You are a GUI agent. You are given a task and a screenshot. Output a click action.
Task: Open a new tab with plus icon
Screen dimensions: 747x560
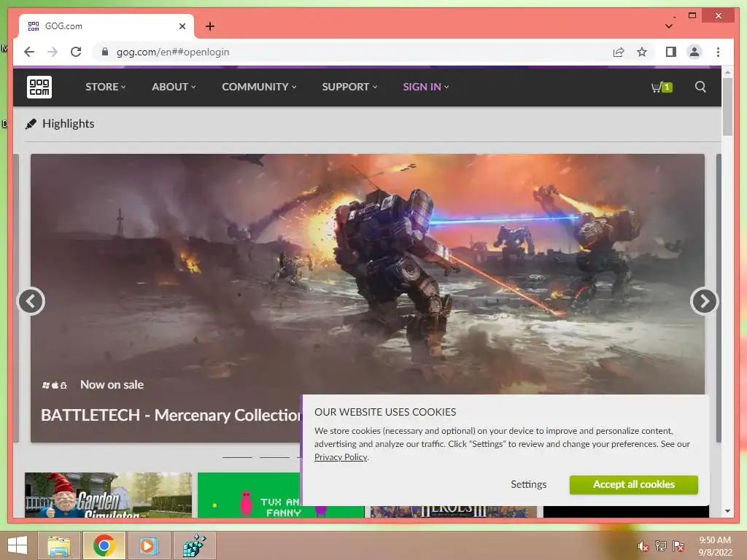(x=210, y=26)
